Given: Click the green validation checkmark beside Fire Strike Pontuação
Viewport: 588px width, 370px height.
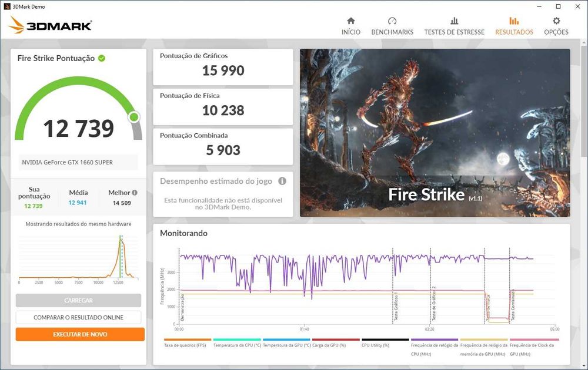Looking at the screenshot, I should [x=102, y=58].
